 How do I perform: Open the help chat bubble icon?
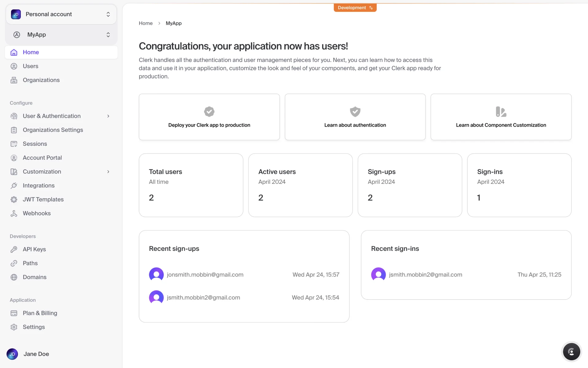pos(571,351)
